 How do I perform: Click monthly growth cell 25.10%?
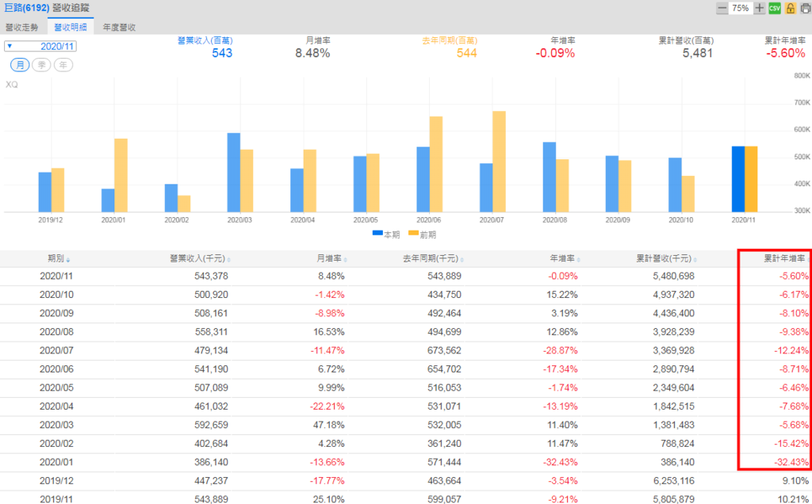coord(329,498)
